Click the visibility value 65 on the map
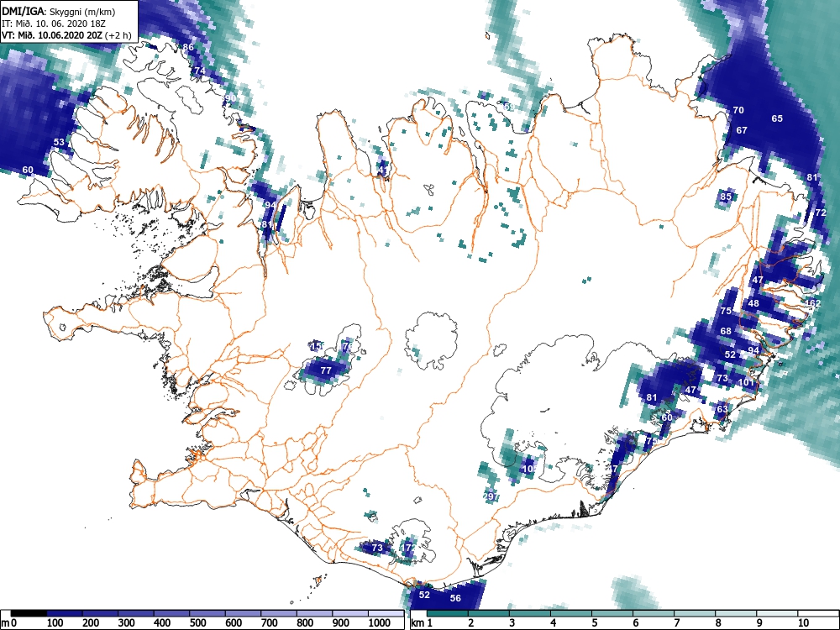The width and height of the screenshot is (840, 630). (x=777, y=118)
